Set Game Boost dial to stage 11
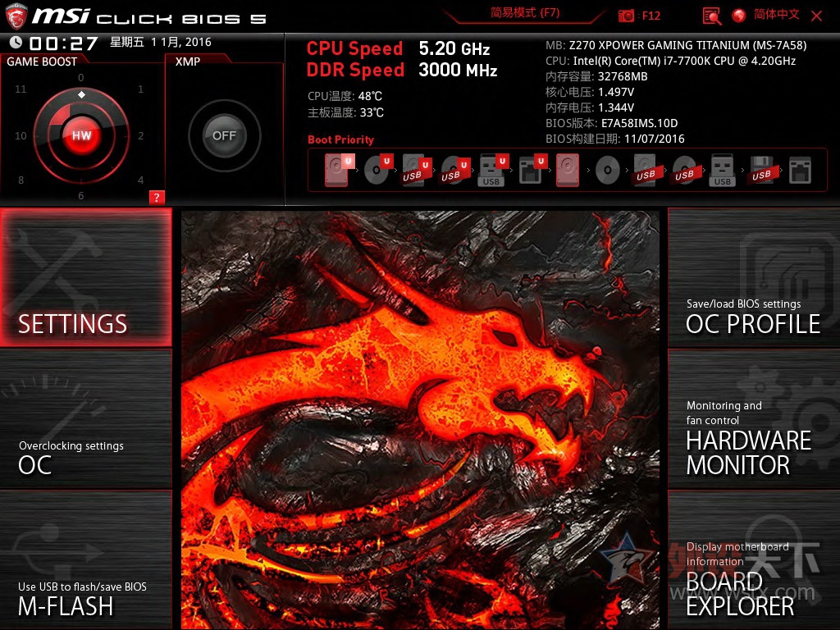Image resolution: width=840 pixels, height=630 pixels. coord(21,89)
